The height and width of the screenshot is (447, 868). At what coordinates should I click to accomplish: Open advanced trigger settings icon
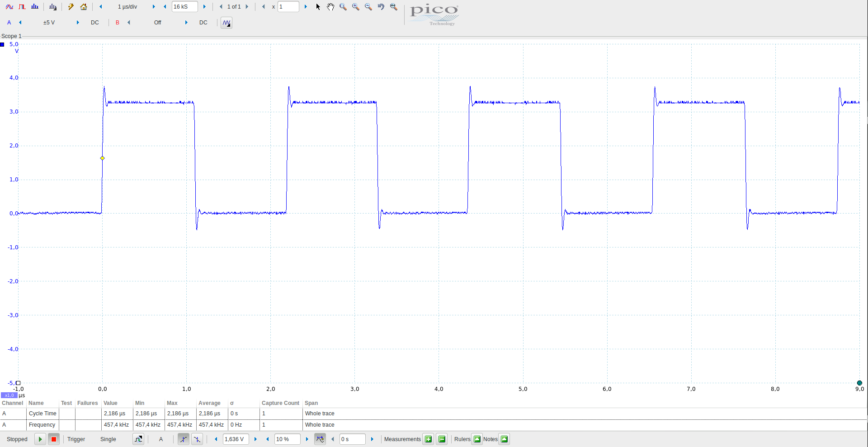point(138,439)
